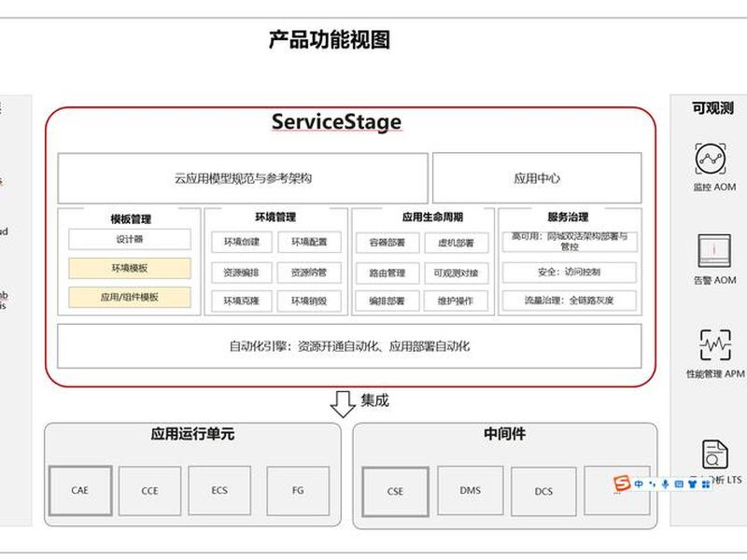Open the IME toolbox grid icon
The height and width of the screenshot is (560, 747).
click(706, 484)
